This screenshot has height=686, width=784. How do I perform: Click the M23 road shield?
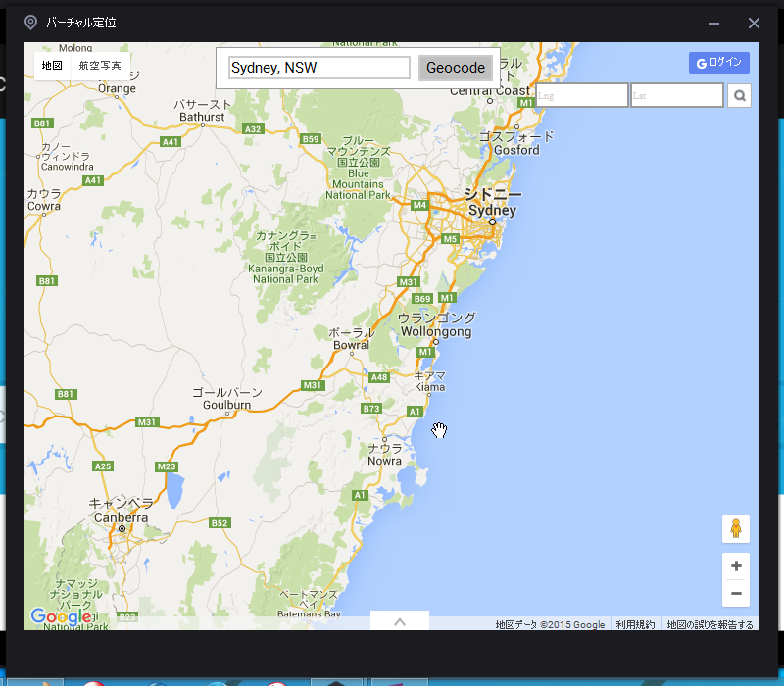click(167, 466)
